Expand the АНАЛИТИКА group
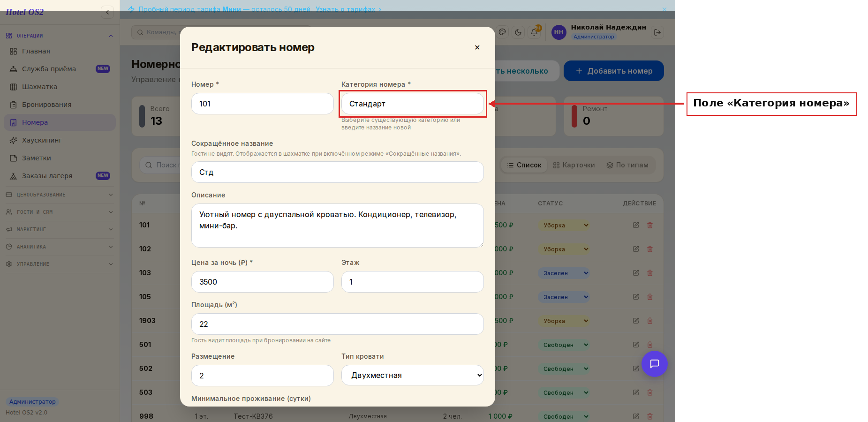 (59, 247)
